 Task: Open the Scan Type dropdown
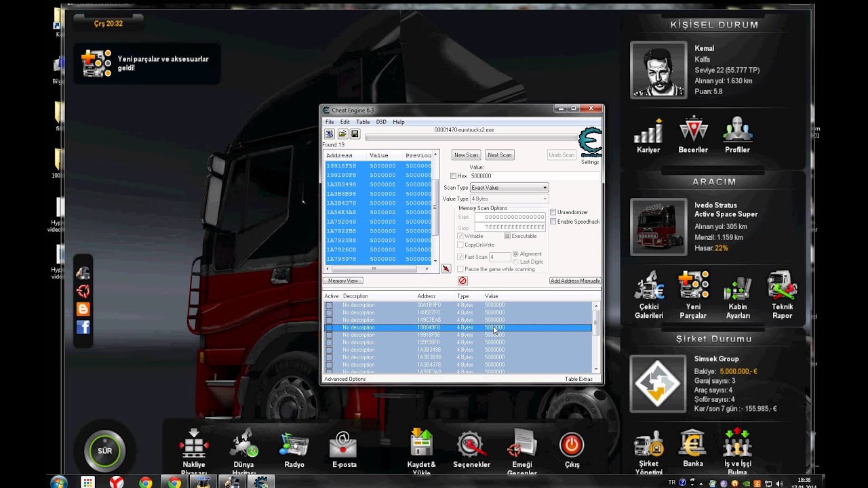(509, 187)
